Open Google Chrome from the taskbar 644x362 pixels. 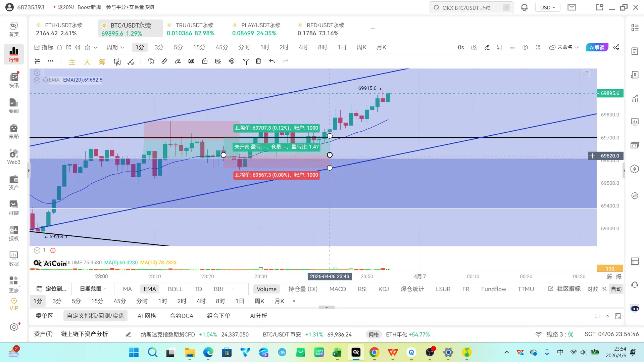tap(374, 352)
